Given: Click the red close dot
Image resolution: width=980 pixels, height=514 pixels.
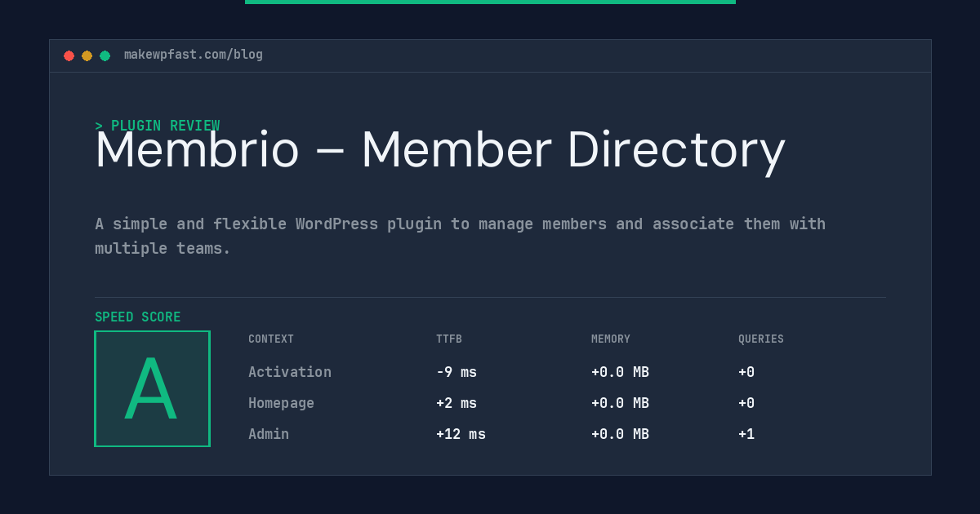Looking at the screenshot, I should pos(69,55).
